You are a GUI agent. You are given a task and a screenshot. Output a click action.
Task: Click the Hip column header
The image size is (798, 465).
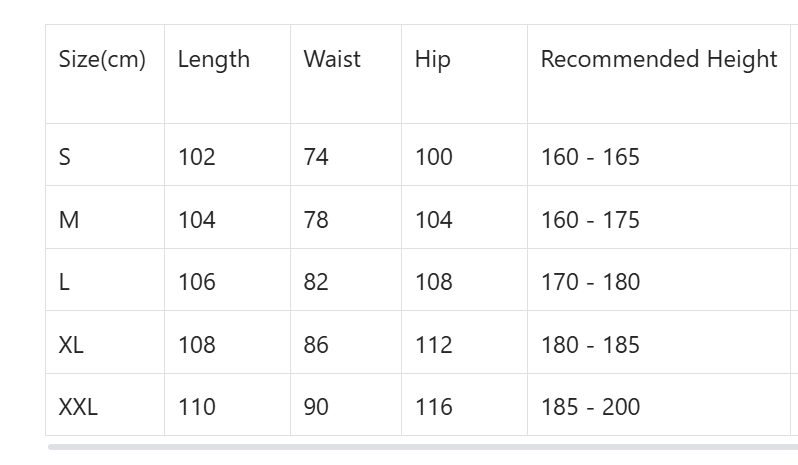pos(432,60)
